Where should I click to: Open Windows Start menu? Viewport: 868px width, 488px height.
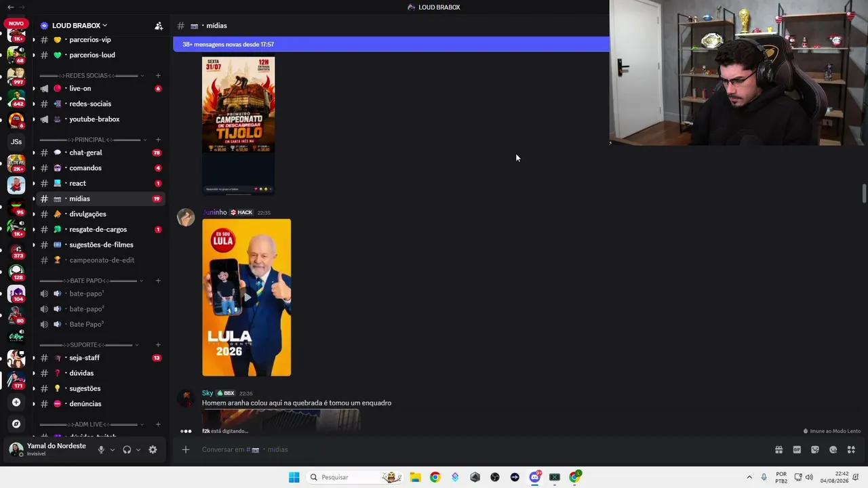point(294,477)
